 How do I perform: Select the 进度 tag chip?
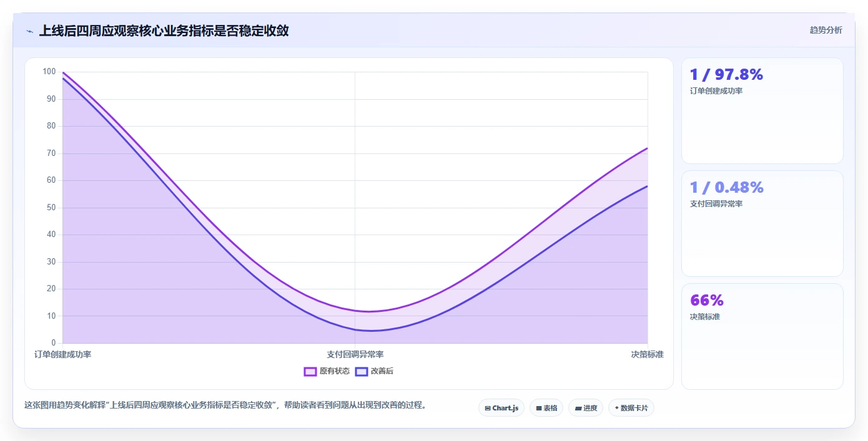click(x=586, y=408)
